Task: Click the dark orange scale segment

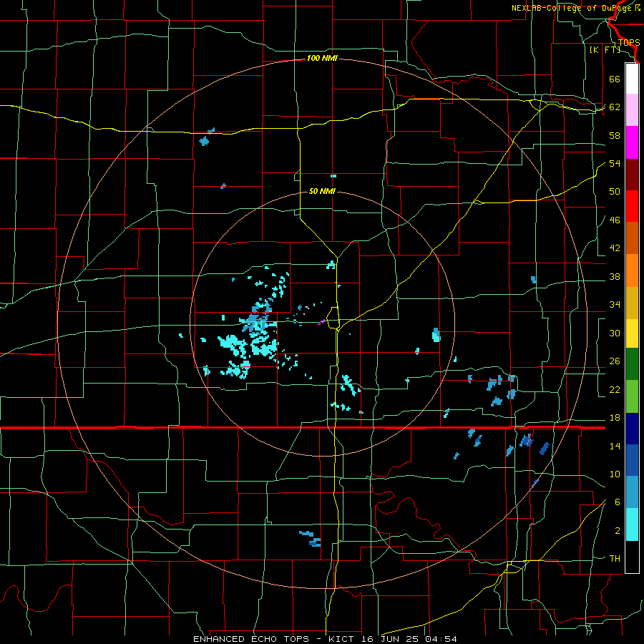Action: click(x=632, y=238)
